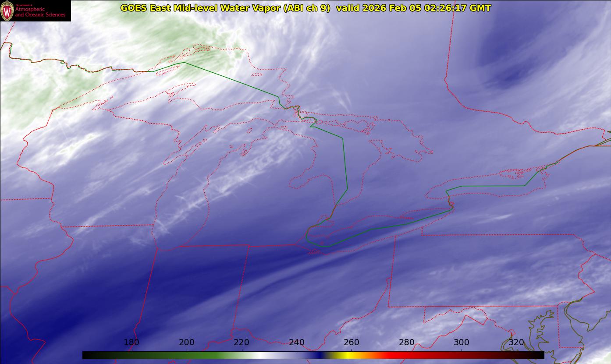Click the 180 label on the colorbar
Viewport: 611px width, 364px height.
[131, 342]
